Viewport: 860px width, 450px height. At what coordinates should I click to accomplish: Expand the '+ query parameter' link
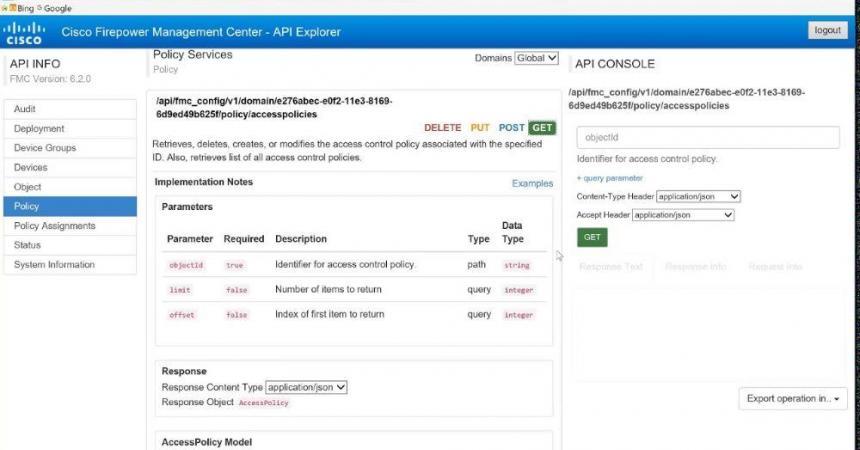(x=609, y=178)
